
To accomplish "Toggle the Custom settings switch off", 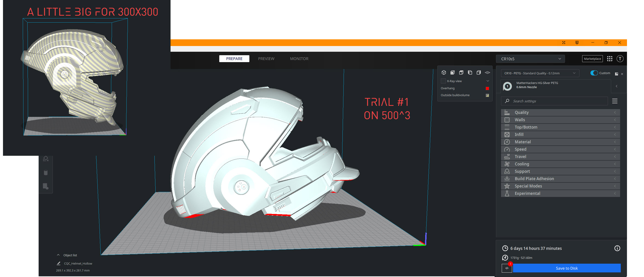I will 594,73.
